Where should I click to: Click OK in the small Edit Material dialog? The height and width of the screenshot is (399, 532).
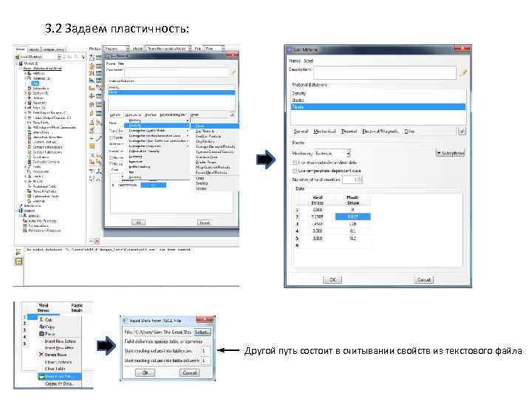point(138,222)
